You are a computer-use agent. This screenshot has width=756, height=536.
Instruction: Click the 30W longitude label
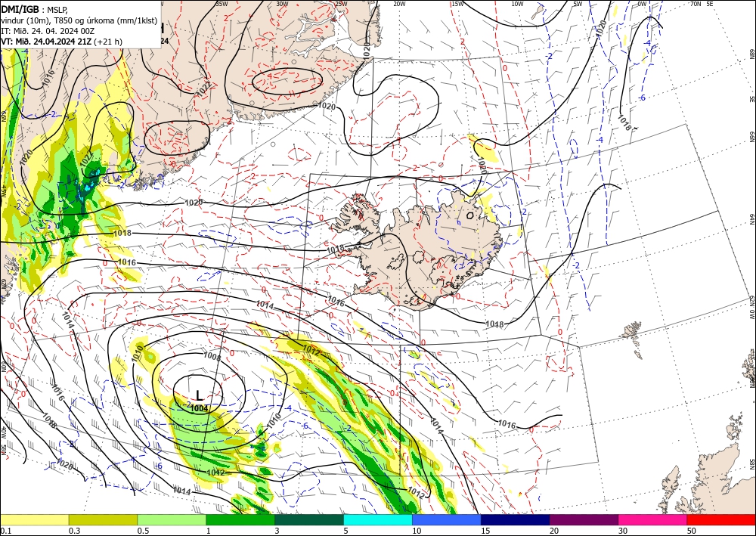282,4
